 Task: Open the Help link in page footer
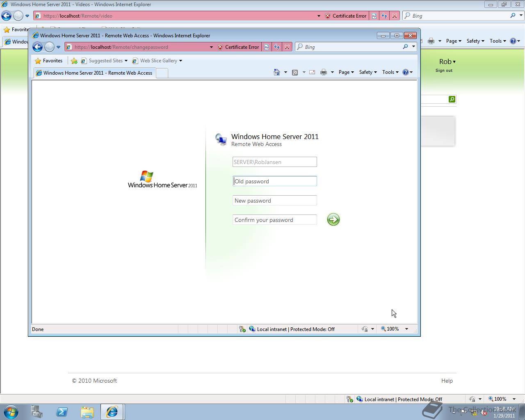pos(447,381)
